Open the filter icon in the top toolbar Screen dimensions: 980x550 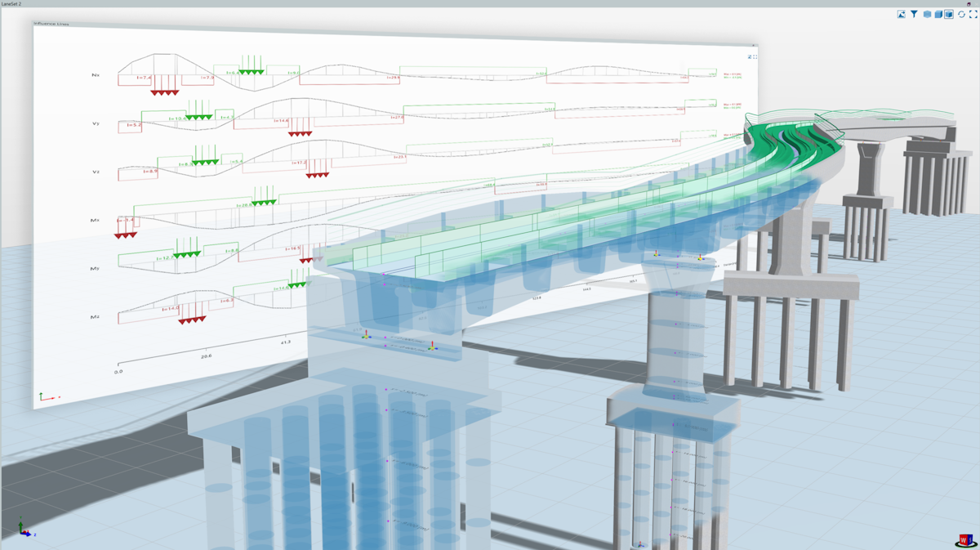coord(914,14)
